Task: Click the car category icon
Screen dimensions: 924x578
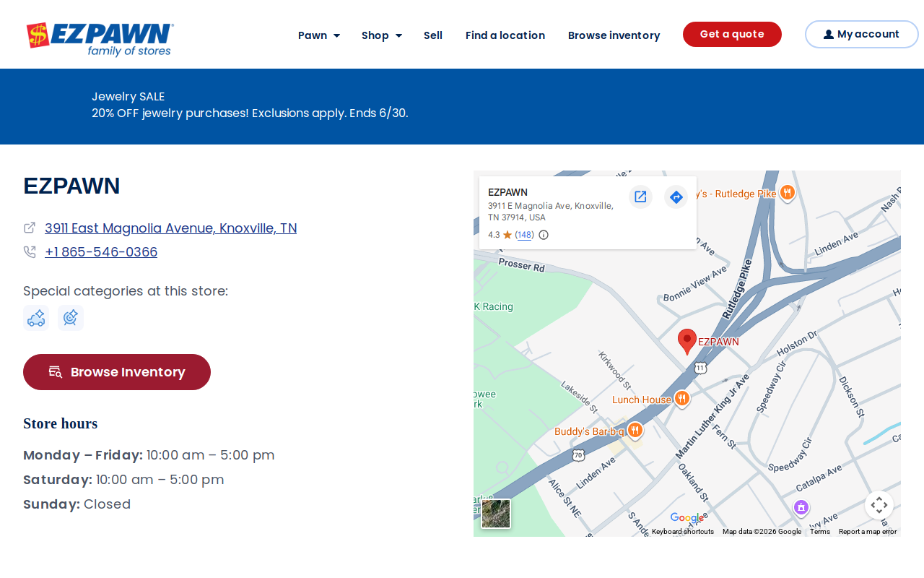Action: tap(36, 318)
